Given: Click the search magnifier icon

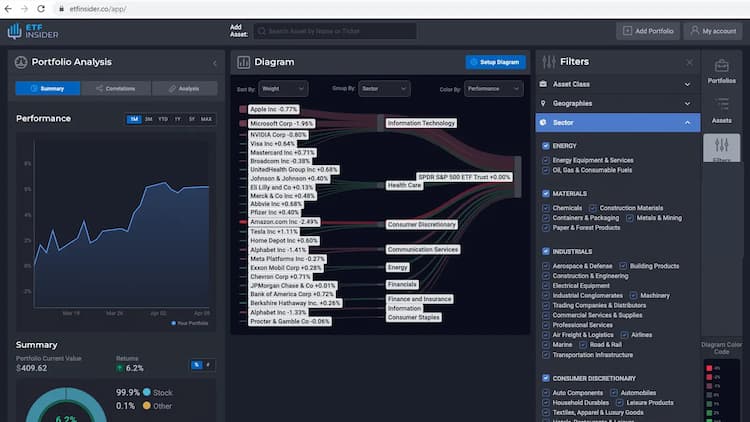Looking at the screenshot, I should tap(262, 31).
